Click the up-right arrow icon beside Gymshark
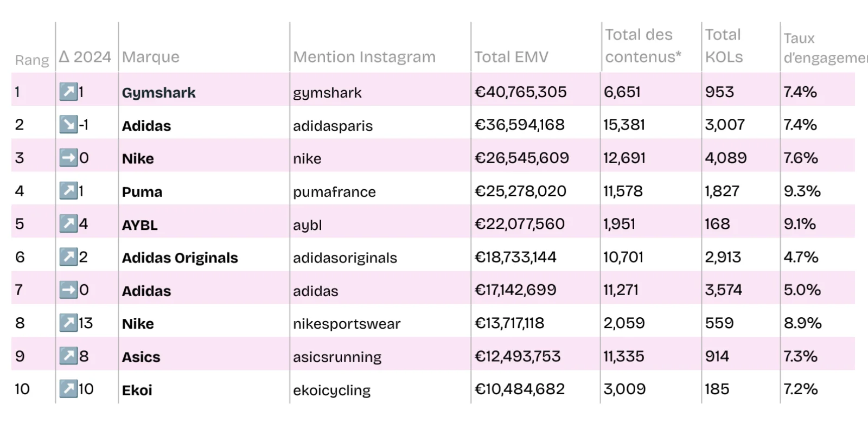 click(x=68, y=92)
